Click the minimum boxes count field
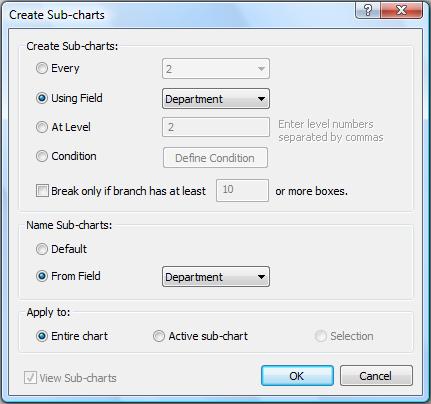Viewport: 431px width, 404px height. pos(242,190)
